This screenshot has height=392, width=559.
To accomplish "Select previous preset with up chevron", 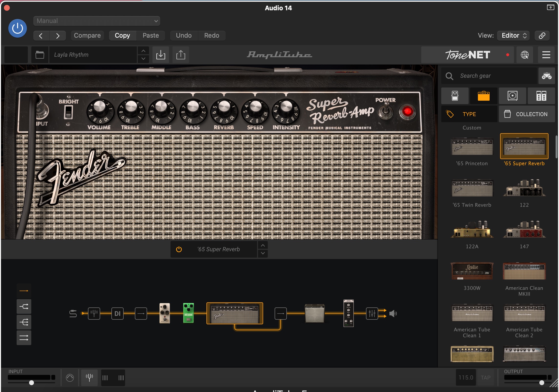I will 143,51.
